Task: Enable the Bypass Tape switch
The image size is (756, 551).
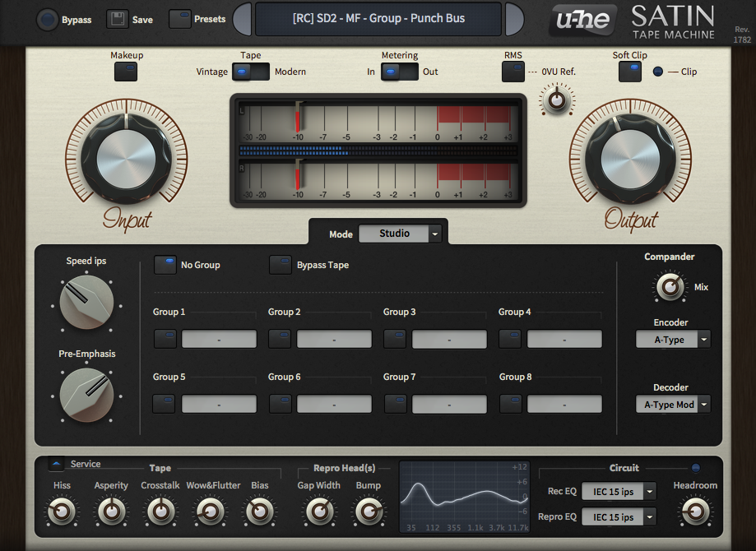Action: (x=281, y=265)
